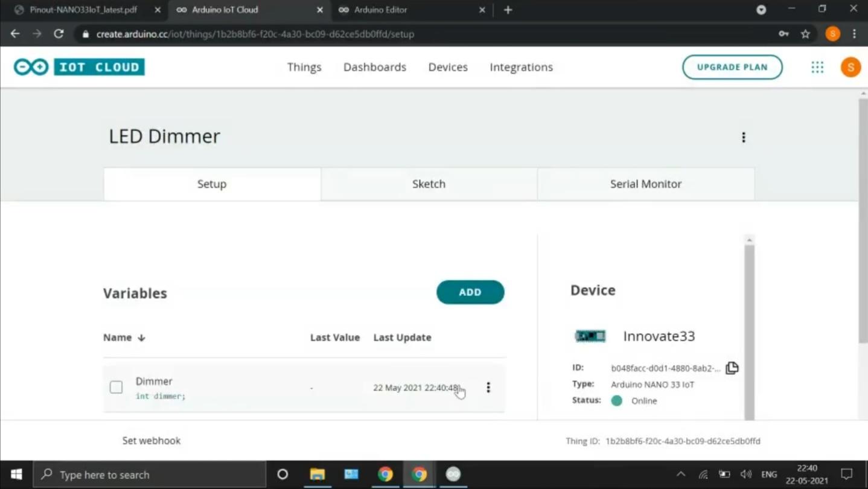
Task: Open the orange user profile avatar
Action: pos(850,67)
